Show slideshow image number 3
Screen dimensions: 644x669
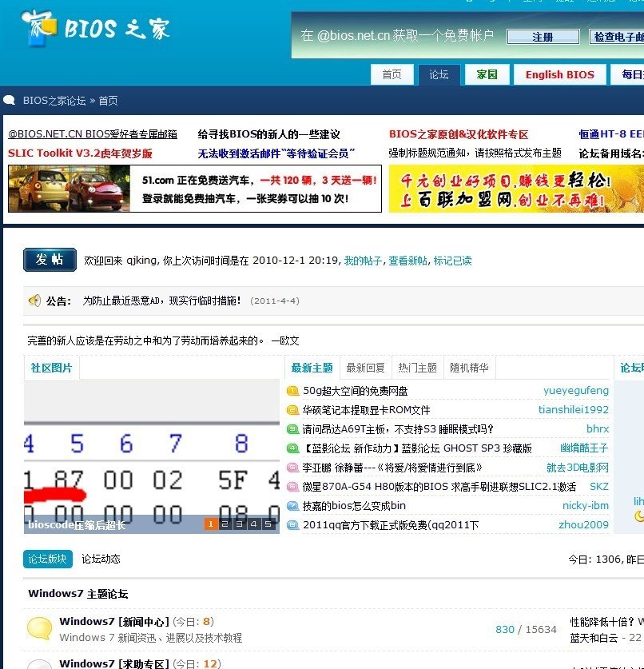[239, 524]
